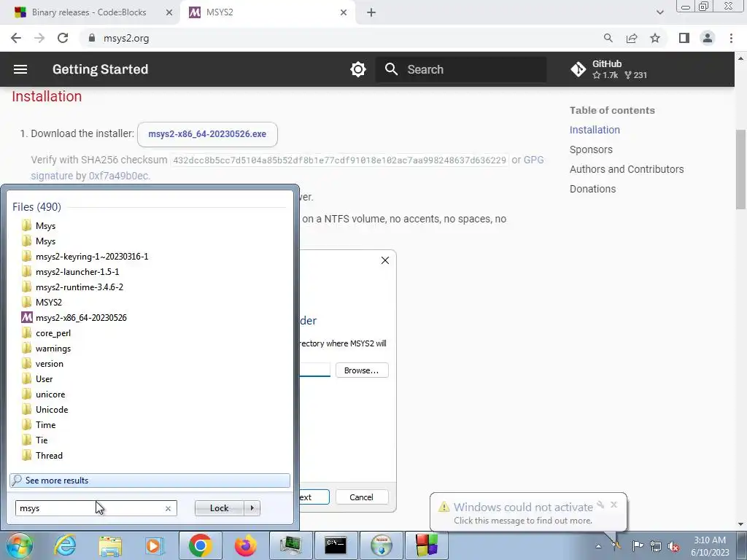Jump to Installation in the table of contents

point(595,130)
